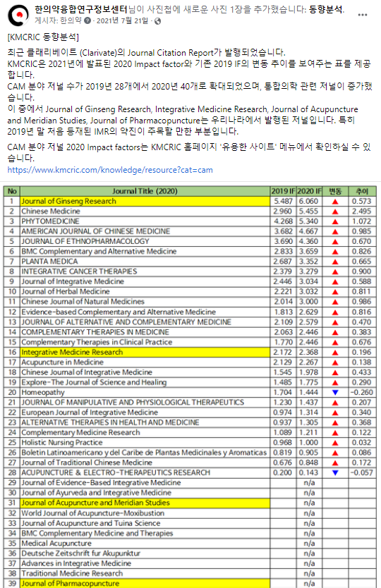Image resolution: width=381 pixels, height=588 pixels.
Task: Click the 2.172 2019 IF value
Action: click(283, 352)
